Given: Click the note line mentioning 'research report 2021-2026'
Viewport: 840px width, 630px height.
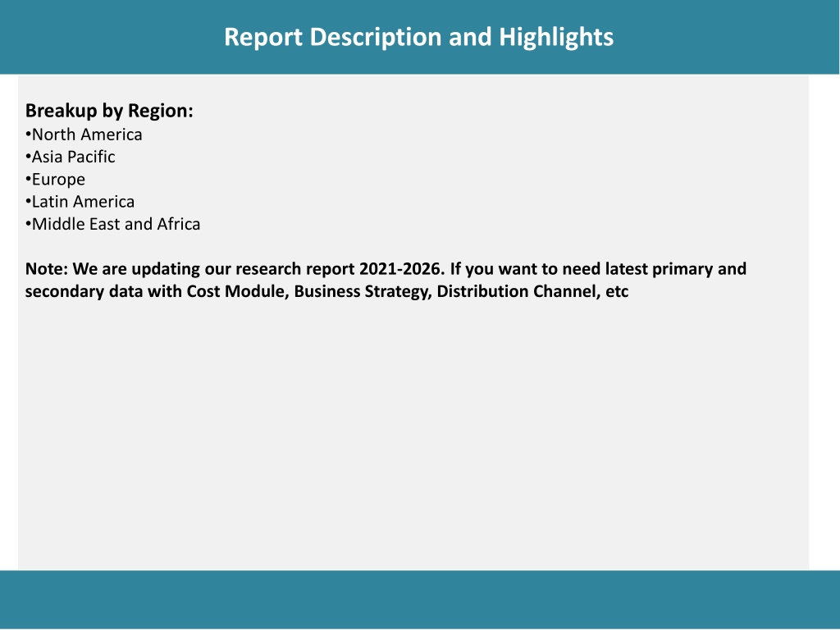Looking at the screenshot, I should 386,269.
